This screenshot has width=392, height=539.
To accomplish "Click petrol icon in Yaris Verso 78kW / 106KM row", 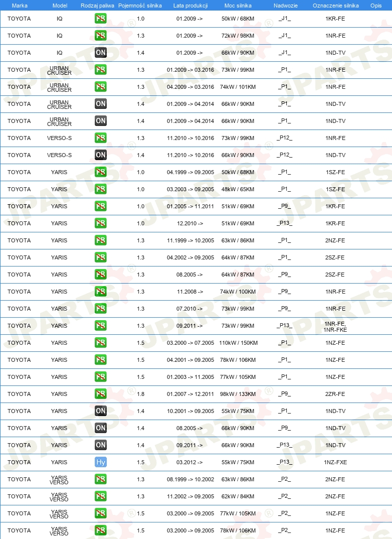I will pyautogui.click(x=101, y=530).
